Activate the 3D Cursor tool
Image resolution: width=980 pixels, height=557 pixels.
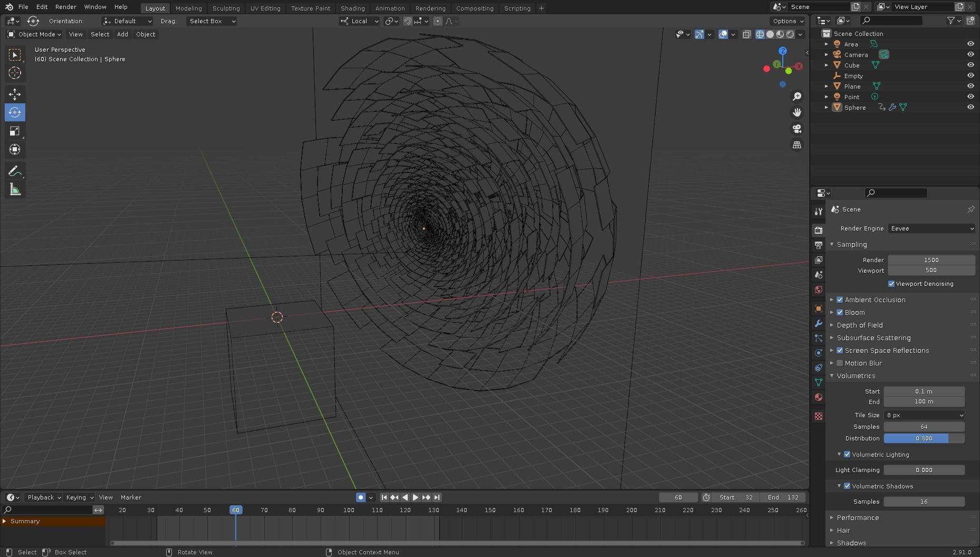tap(15, 73)
